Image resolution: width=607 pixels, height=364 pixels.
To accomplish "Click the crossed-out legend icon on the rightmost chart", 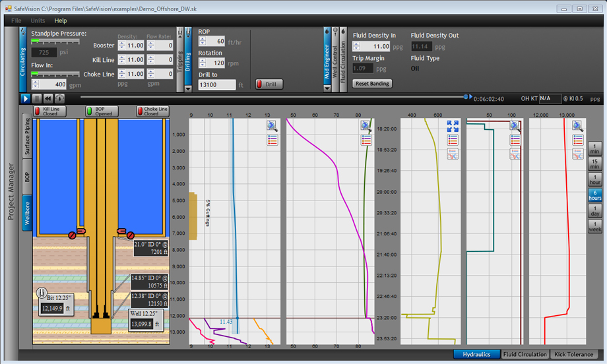I will 578,154.
